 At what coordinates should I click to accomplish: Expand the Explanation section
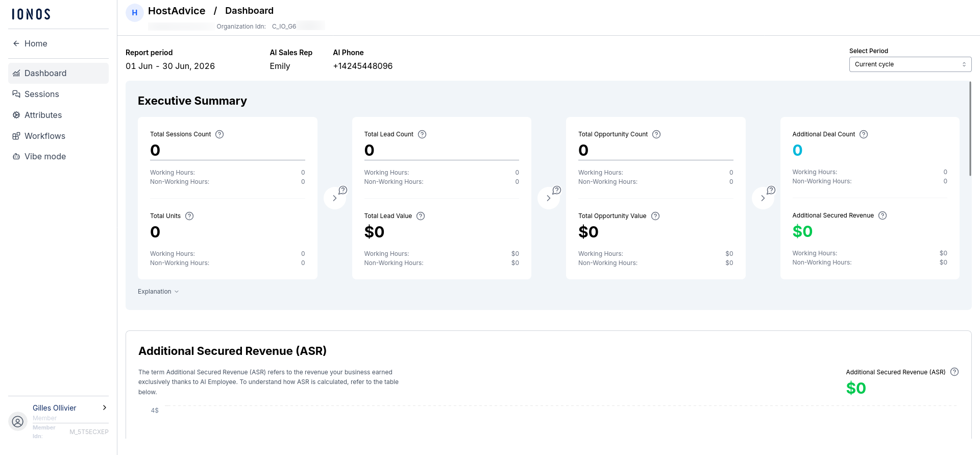(158, 292)
